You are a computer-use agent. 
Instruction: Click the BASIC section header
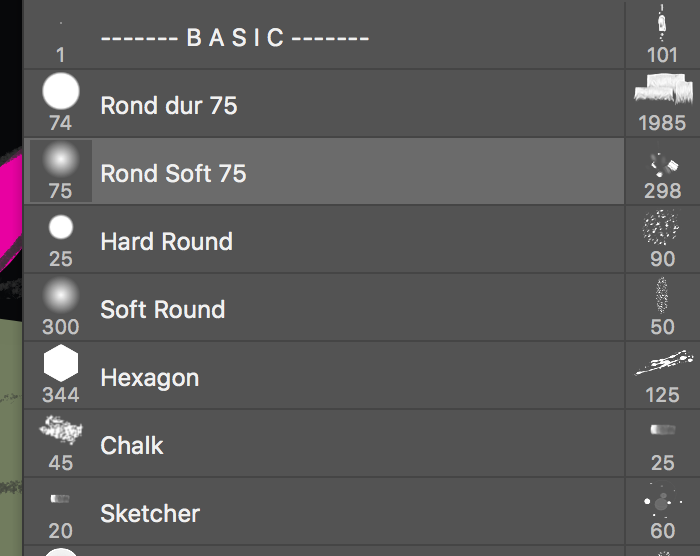pyautogui.click(x=236, y=38)
